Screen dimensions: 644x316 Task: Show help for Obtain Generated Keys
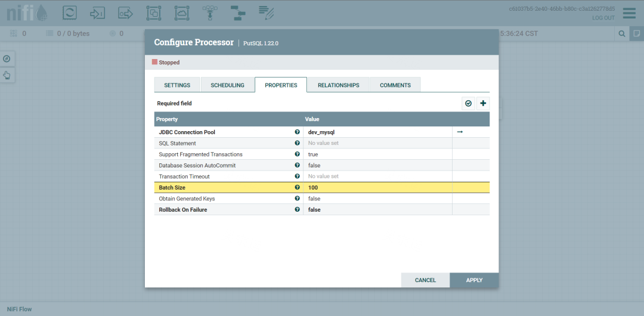[297, 199]
